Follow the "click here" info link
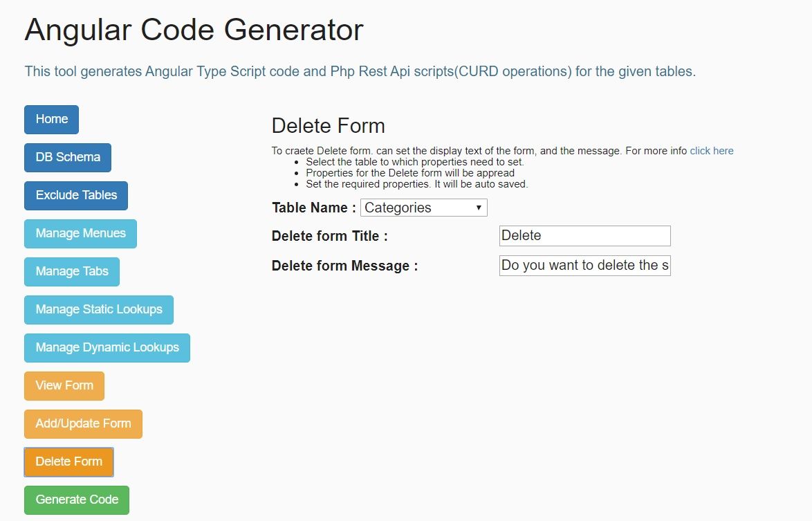 [711, 151]
